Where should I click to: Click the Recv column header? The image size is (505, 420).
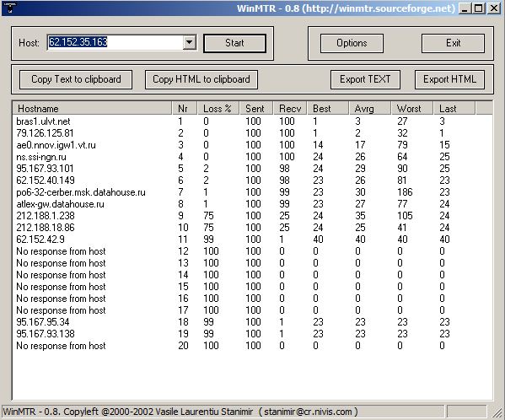point(290,109)
